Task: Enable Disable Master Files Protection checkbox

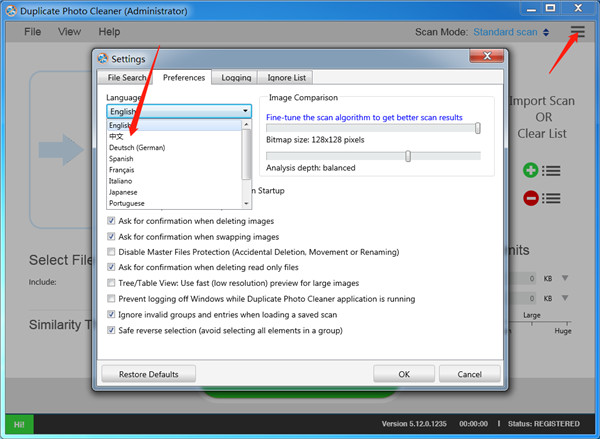Action: pos(111,251)
